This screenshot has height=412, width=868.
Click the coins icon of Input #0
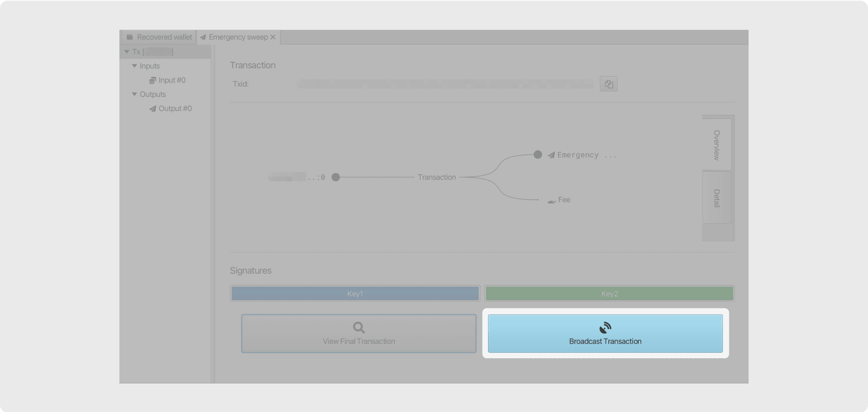153,80
